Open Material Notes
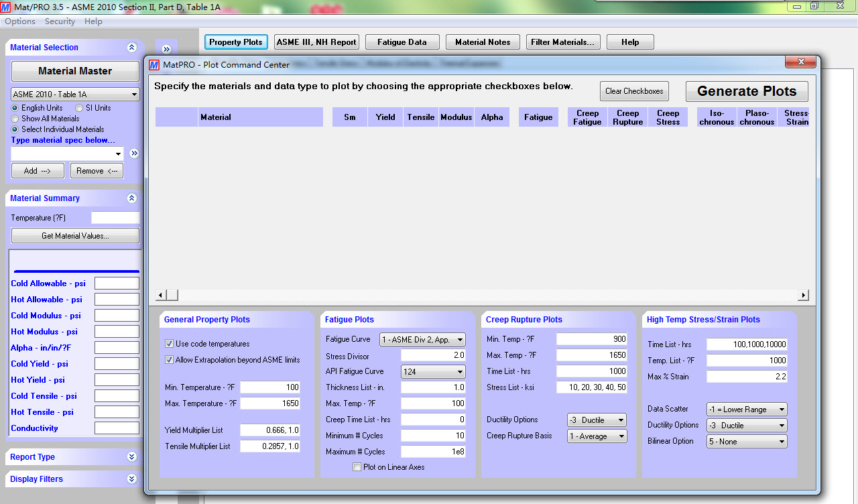The width and height of the screenshot is (858, 504). click(483, 42)
